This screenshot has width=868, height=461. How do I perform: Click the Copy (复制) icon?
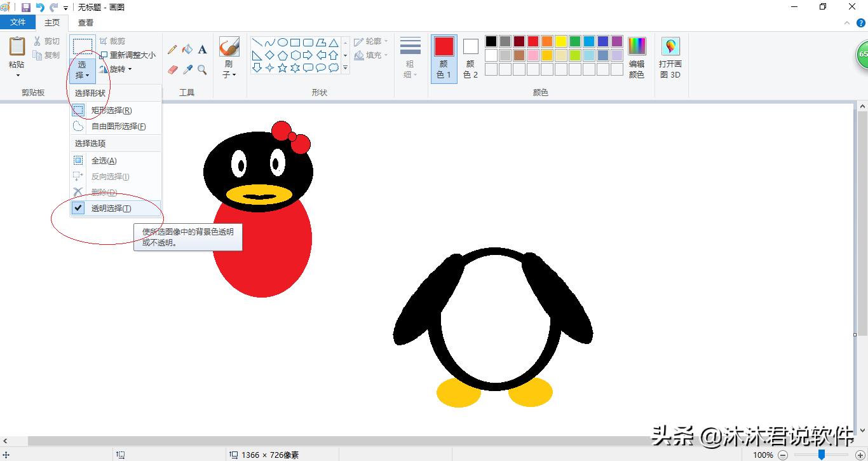click(37, 55)
